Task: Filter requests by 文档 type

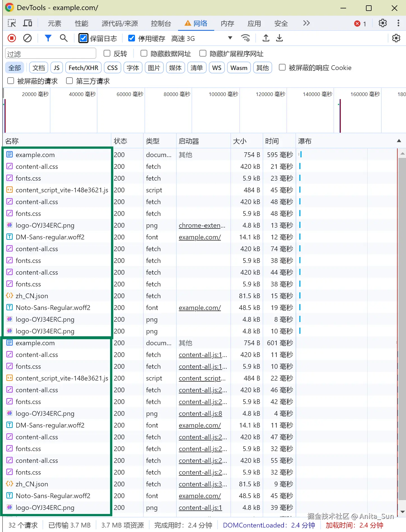Action: [x=39, y=68]
